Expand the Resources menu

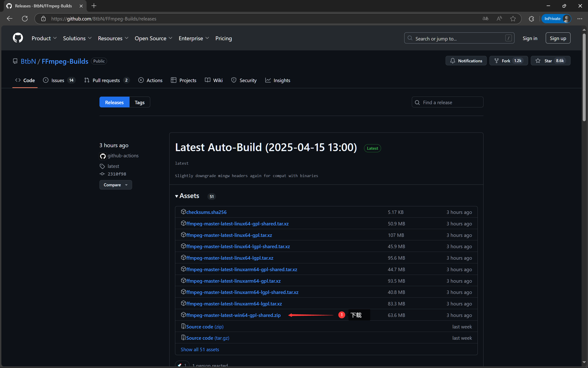(113, 38)
